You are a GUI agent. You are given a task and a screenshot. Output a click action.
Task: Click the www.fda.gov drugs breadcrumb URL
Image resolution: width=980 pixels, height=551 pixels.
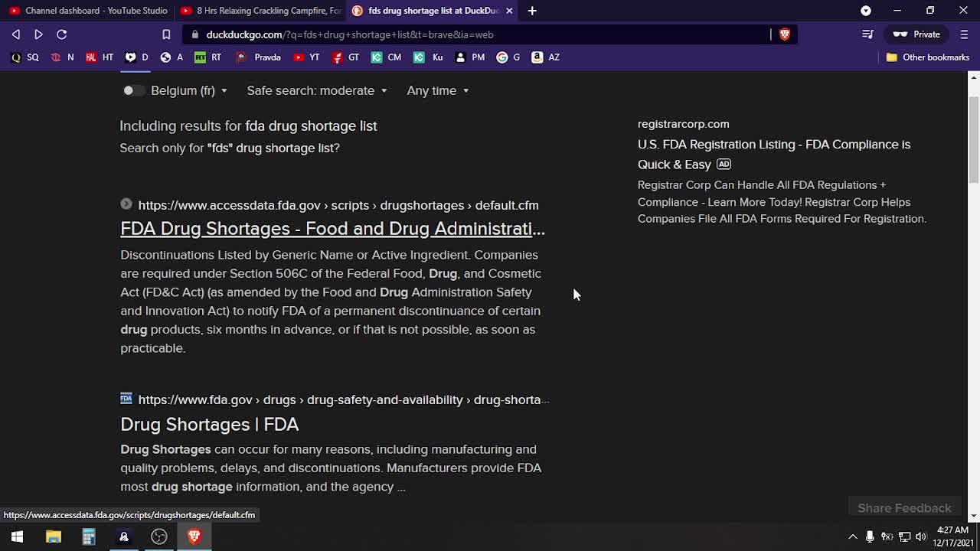[344, 399]
